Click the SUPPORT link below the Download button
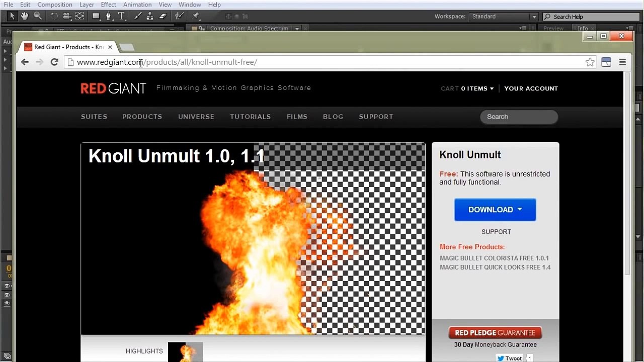Image resolution: width=644 pixels, height=362 pixels. coord(496,232)
